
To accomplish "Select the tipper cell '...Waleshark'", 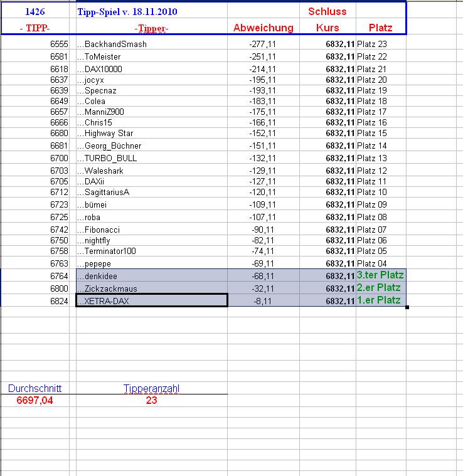I will (151, 171).
